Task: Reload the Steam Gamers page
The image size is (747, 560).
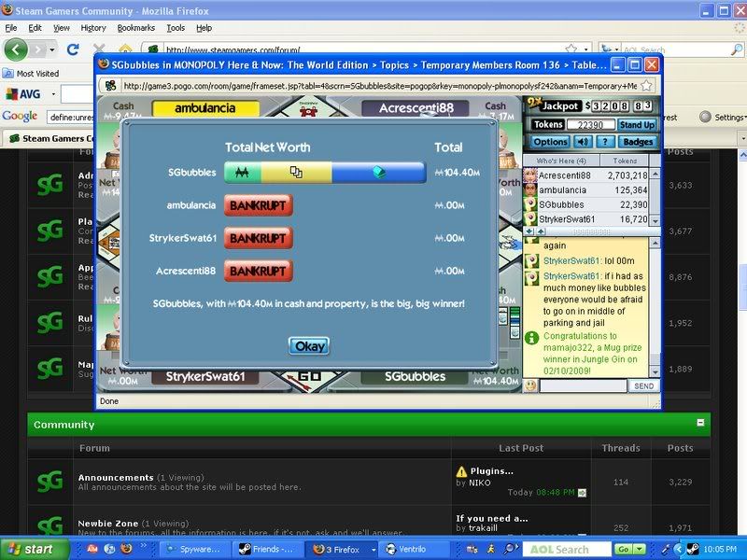Action: [73, 49]
